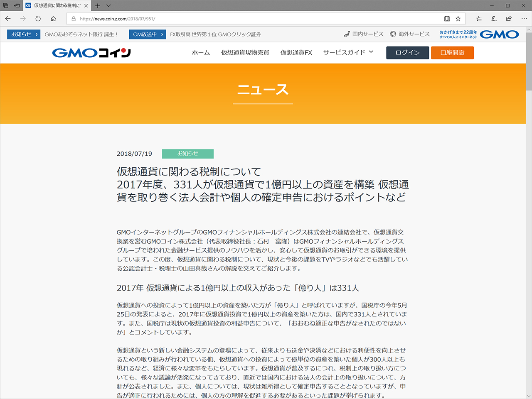This screenshot has height=399, width=532.
Task: Click the 海外サービス globe icon
Action: [393, 34]
